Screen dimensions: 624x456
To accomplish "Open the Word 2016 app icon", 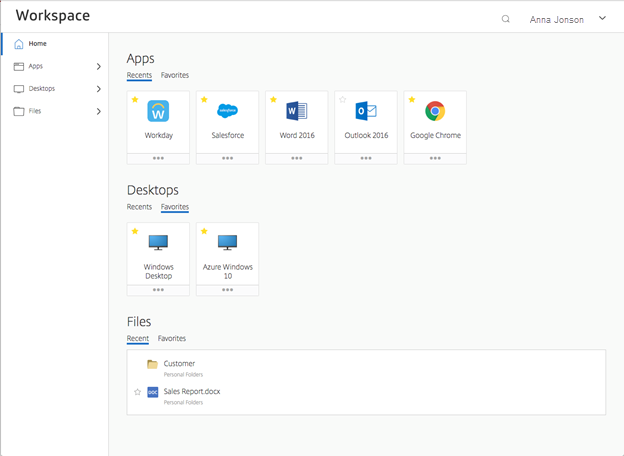I will [x=296, y=111].
